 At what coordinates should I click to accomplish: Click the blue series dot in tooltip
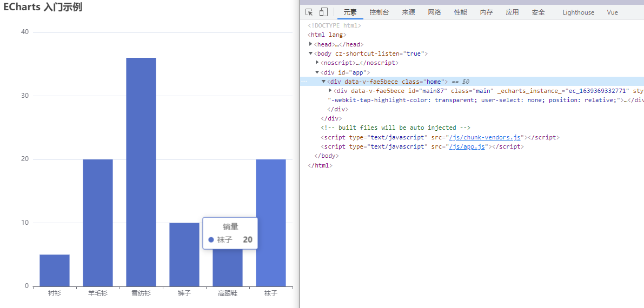(211, 240)
